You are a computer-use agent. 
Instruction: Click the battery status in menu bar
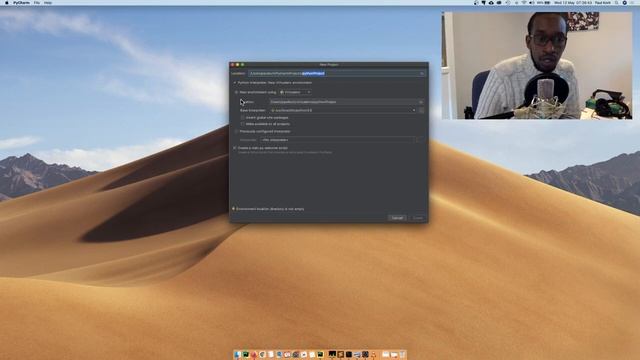(543, 3)
